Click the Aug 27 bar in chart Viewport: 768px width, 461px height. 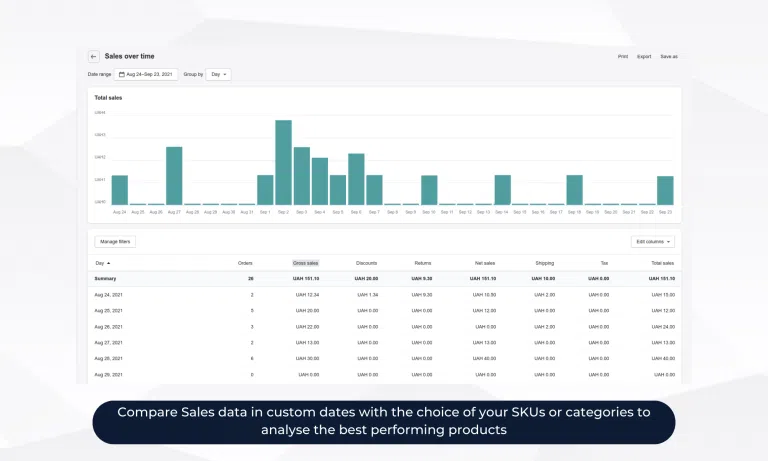pos(174,175)
